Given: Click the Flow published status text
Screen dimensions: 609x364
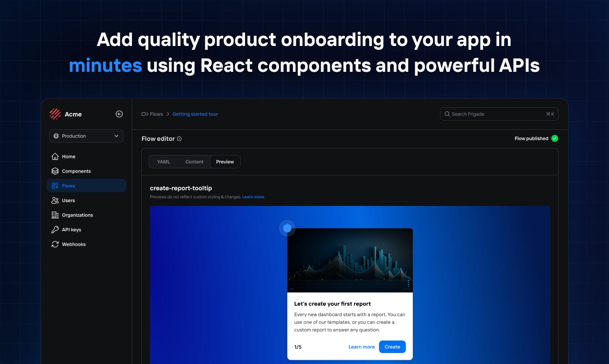Looking at the screenshot, I should point(531,138).
